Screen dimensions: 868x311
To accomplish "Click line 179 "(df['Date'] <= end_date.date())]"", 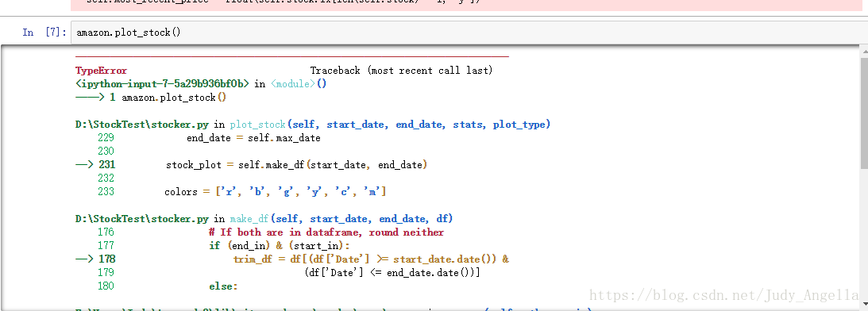I will point(392,272).
